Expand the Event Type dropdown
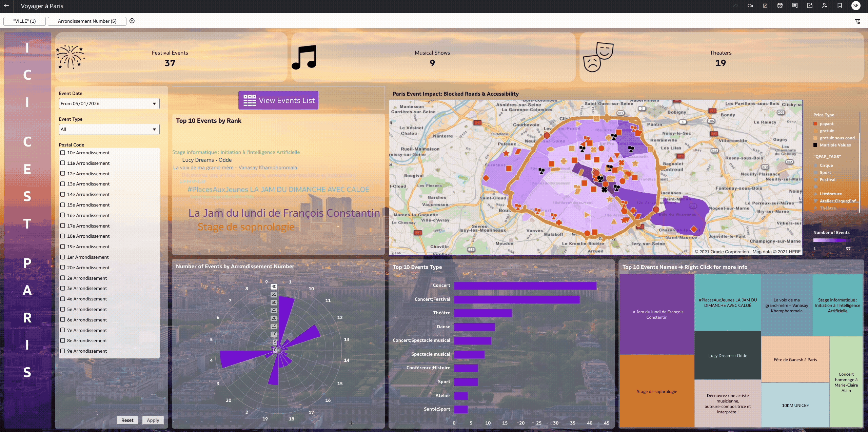Viewport: 868px width, 432px height. (109, 129)
